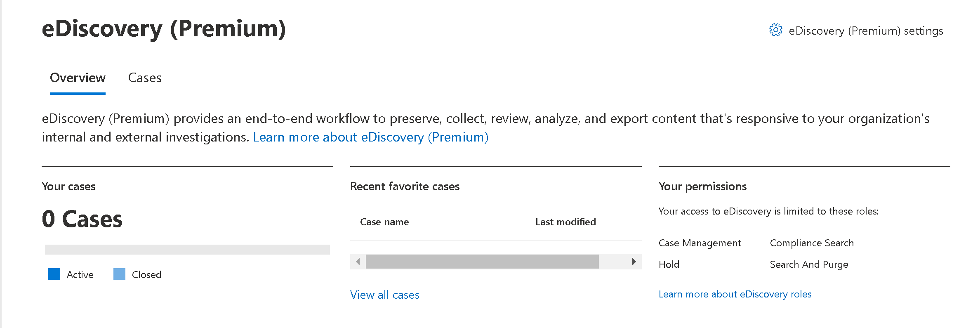The width and height of the screenshot is (980, 328).
Task: Click the eDiscovery settings gear icon
Action: 775,30
